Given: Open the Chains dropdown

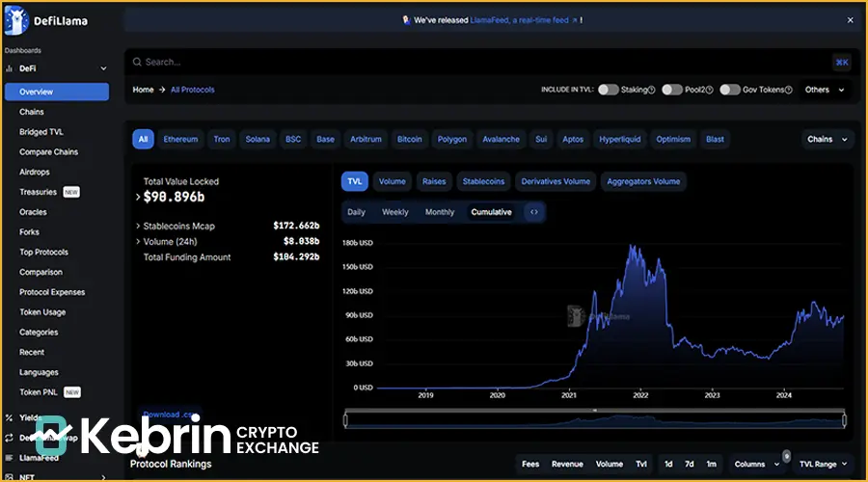Looking at the screenshot, I should (827, 140).
